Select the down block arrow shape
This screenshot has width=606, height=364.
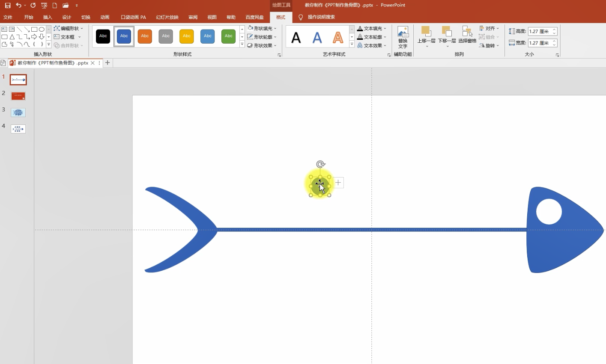pyautogui.click(x=42, y=37)
